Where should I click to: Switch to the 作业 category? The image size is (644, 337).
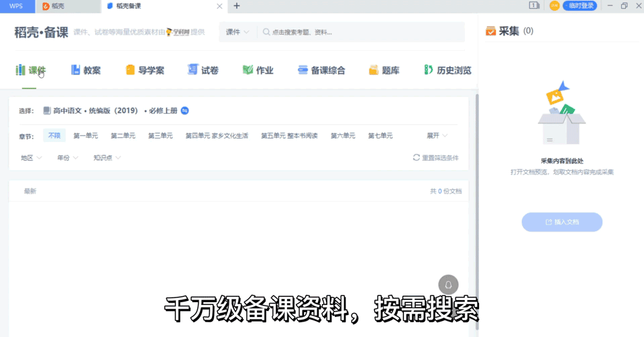click(x=258, y=70)
